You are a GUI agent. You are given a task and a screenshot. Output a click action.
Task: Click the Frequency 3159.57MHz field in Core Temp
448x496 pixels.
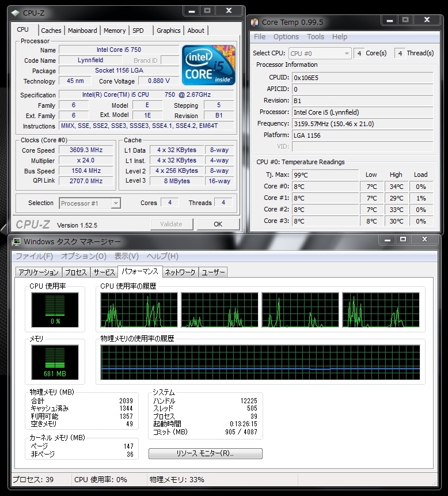click(x=362, y=124)
